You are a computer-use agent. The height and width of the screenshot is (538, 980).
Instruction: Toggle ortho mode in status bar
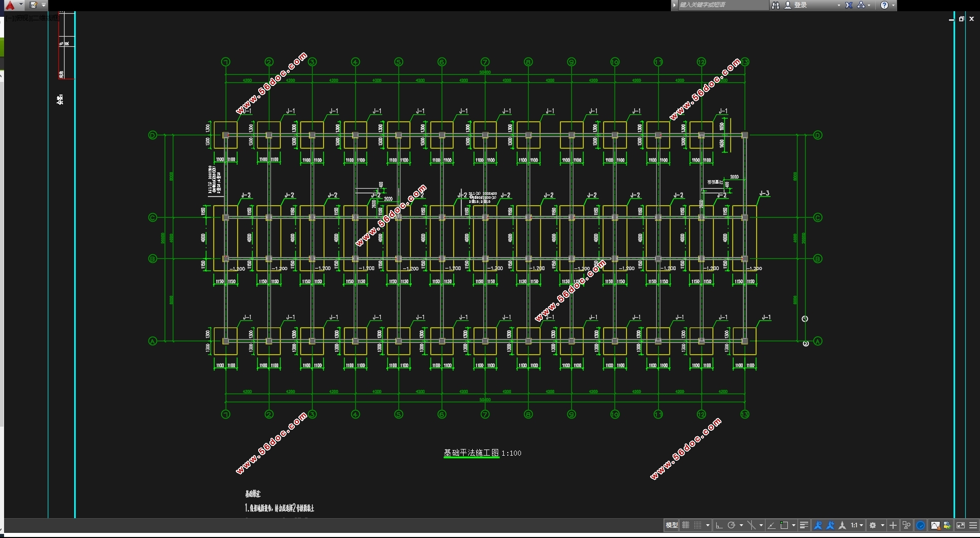[719, 525]
